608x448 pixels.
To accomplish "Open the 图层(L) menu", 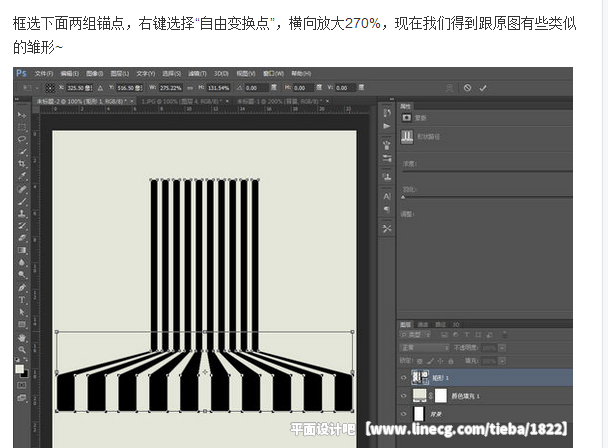I will coord(119,73).
